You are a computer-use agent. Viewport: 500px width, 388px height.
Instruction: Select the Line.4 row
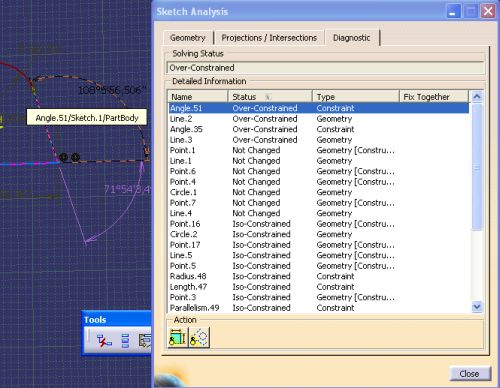tap(318, 213)
